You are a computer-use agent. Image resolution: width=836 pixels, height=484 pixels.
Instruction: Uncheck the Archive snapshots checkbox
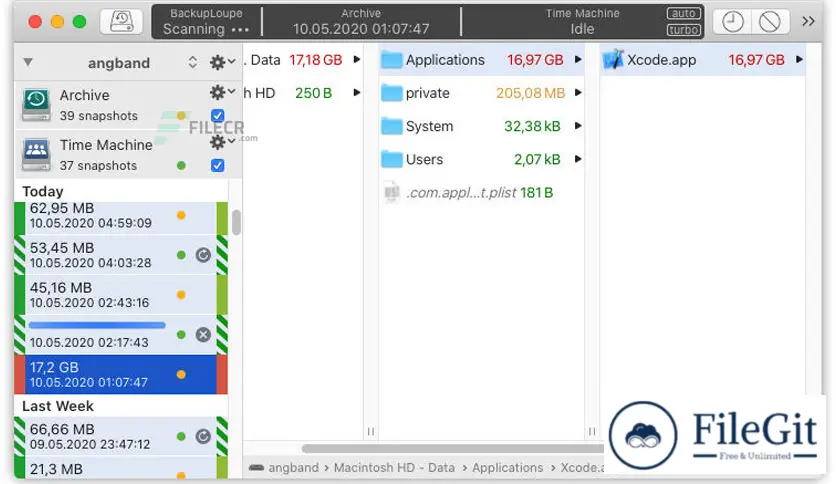218,115
